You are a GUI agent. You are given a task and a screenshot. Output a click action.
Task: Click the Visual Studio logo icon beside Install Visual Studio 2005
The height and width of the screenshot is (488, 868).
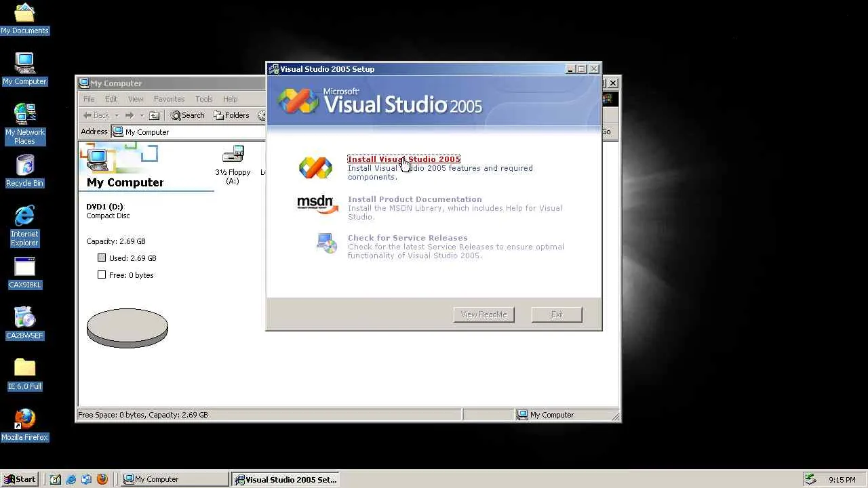tap(315, 167)
